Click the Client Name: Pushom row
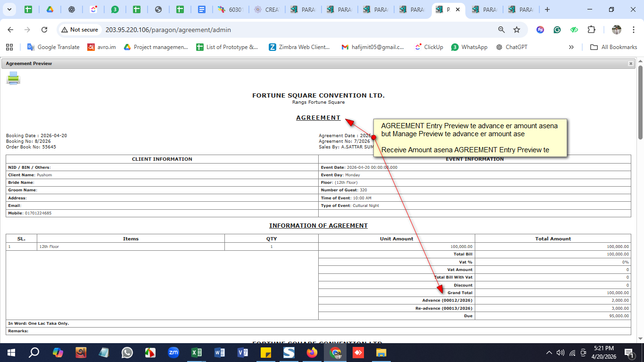This screenshot has width=644, height=362. tap(162, 175)
